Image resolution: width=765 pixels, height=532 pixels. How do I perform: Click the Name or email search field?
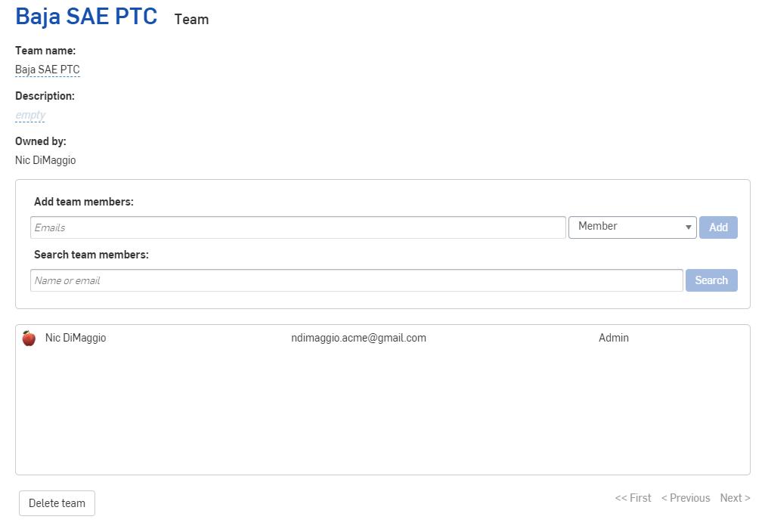pos(356,280)
